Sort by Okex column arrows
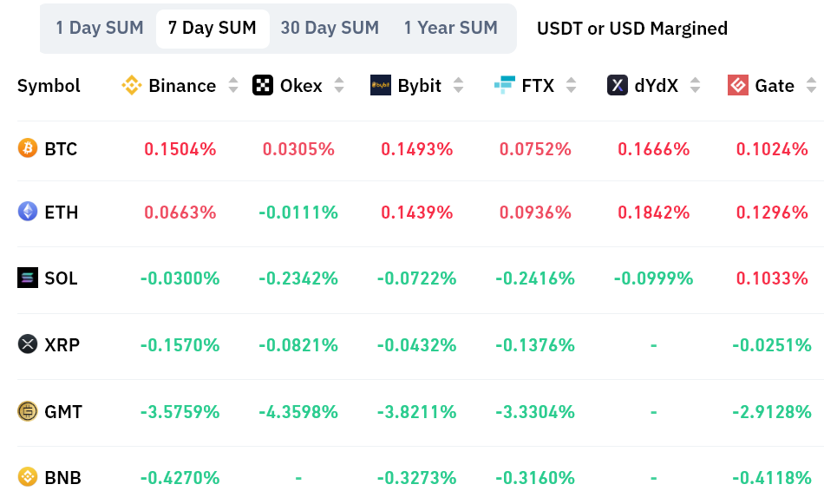 pyautogui.click(x=339, y=85)
